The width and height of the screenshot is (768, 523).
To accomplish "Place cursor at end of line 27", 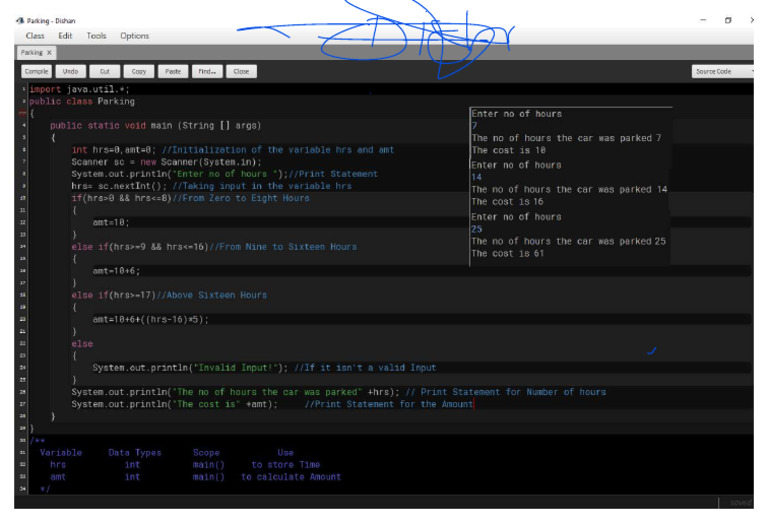I will coord(474,404).
